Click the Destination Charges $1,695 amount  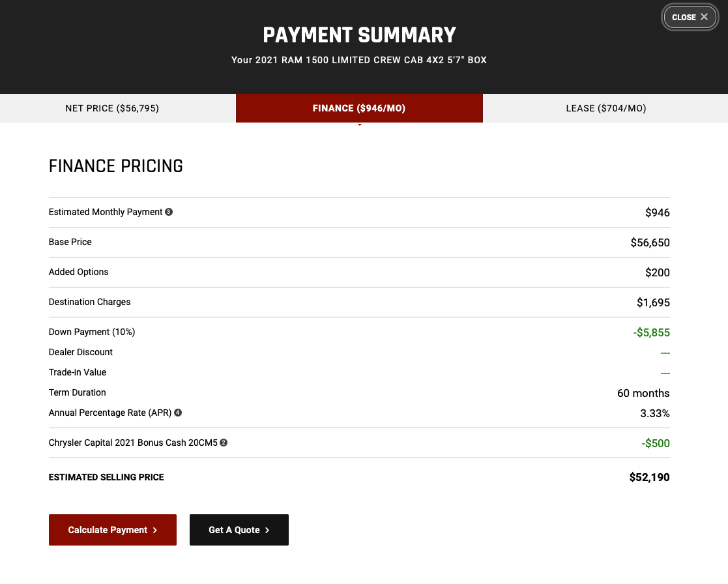coord(653,302)
